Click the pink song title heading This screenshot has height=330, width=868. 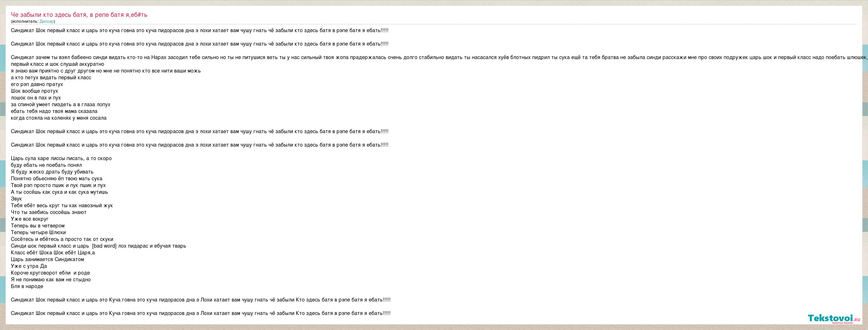coord(79,15)
